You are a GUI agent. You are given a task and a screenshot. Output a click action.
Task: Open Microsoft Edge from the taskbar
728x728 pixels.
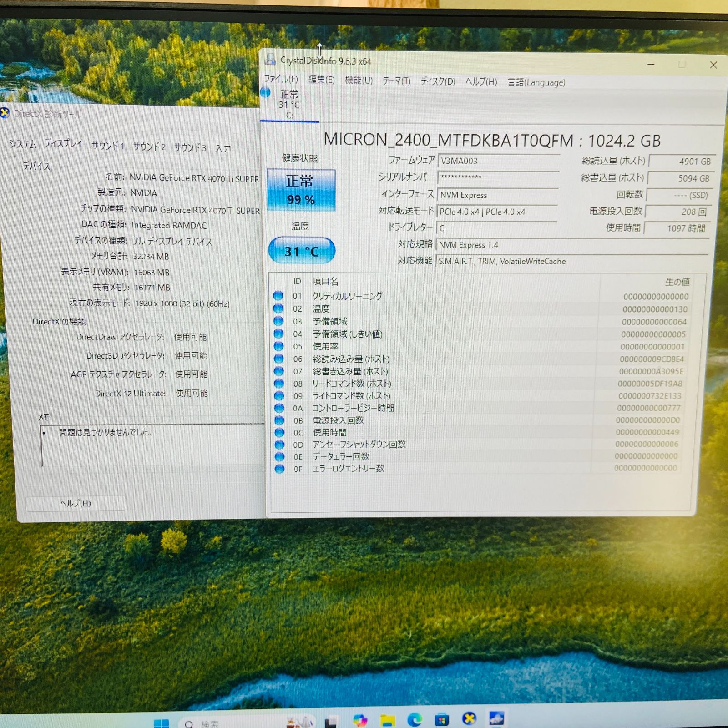(415, 719)
